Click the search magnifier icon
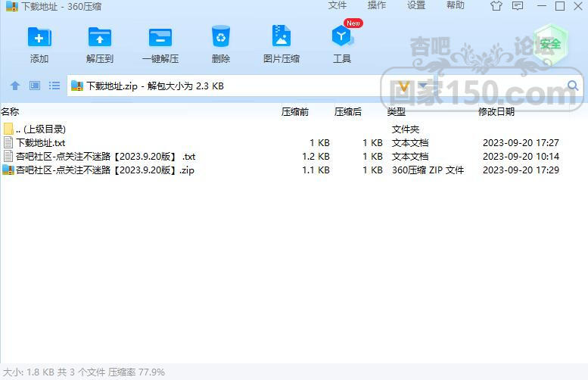 click(573, 86)
